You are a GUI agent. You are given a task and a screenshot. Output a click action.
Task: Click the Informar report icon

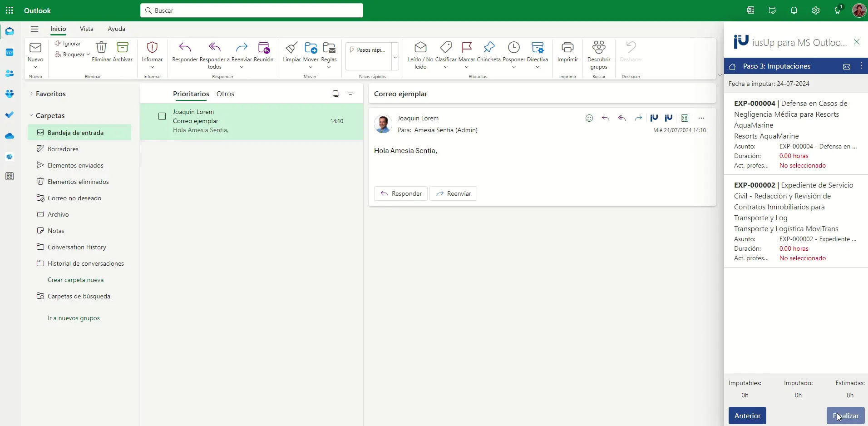pyautogui.click(x=152, y=48)
